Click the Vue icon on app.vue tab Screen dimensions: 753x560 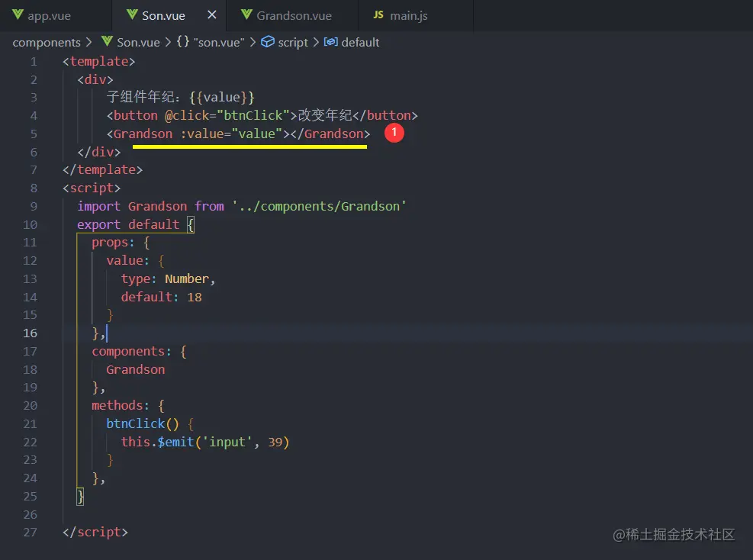[x=18, y=15]
